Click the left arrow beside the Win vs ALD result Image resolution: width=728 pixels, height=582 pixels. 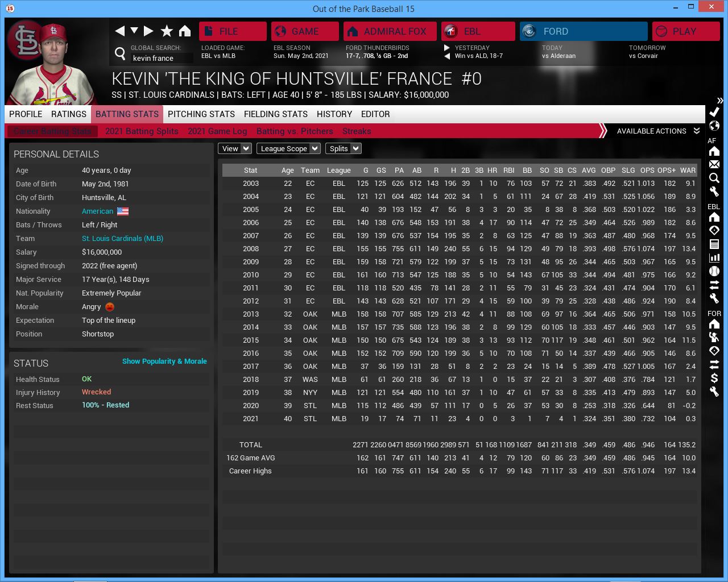[447, 56]
